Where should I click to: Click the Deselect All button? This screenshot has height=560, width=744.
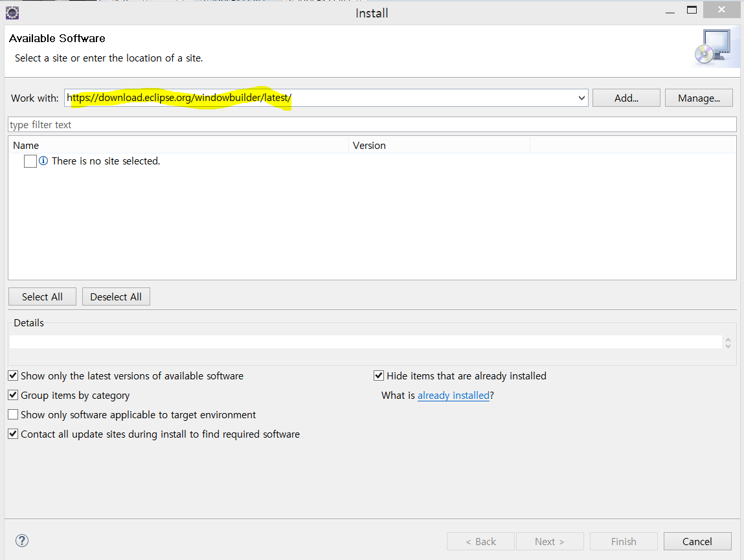click(116, 297)
